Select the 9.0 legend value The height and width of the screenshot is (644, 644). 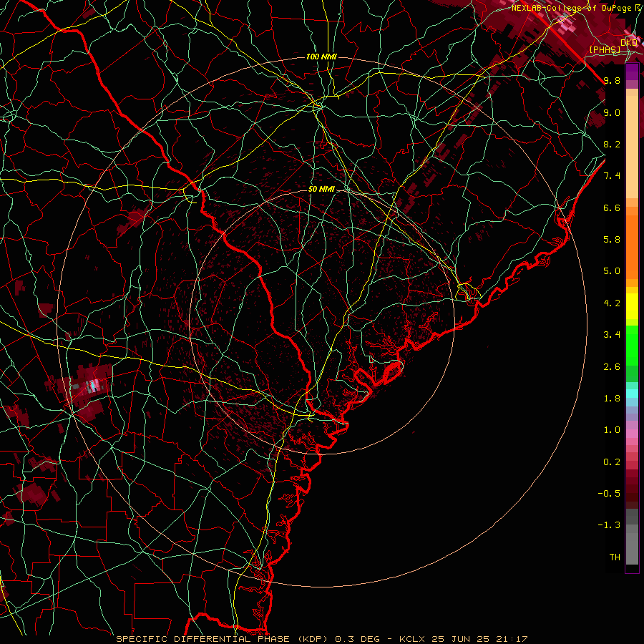(x=612, y=112)
